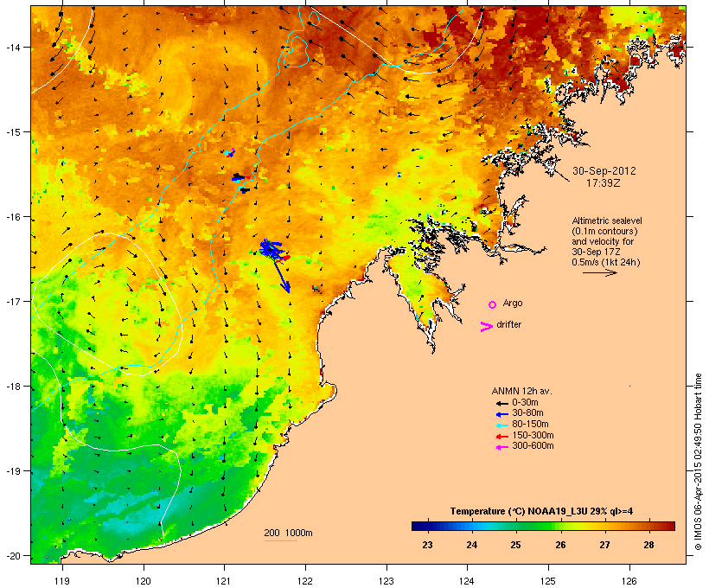Screen dimensions: 709x588
Task: Click the '150-300m' legend label
Action: click(x=533, y=435)
